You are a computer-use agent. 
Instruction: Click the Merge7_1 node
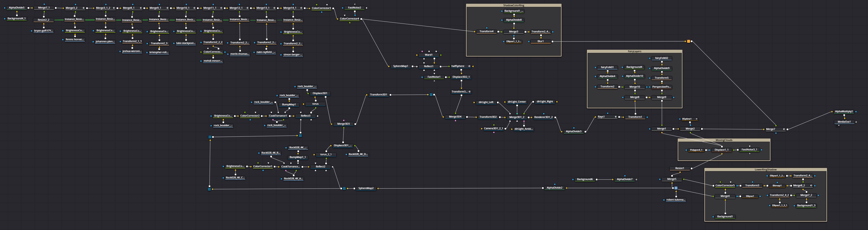tap(44, 8)
